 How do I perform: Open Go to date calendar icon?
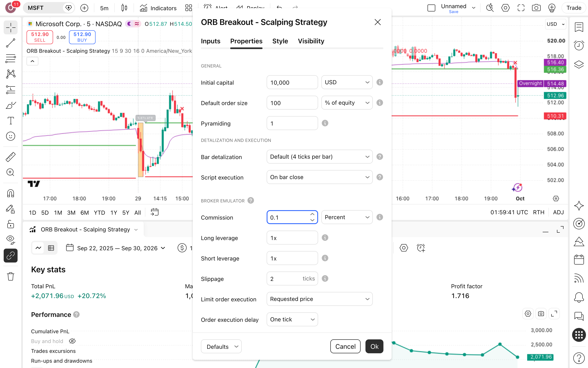pos(155,212)
